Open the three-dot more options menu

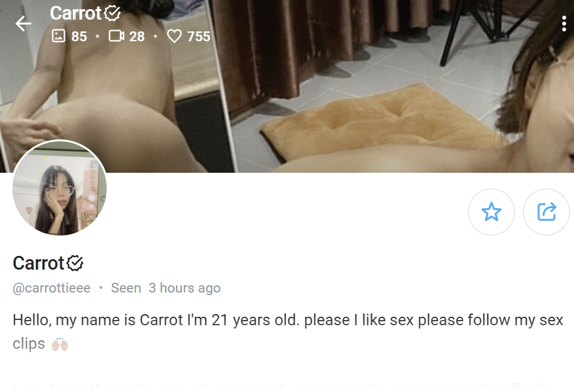tap(564, 24)
